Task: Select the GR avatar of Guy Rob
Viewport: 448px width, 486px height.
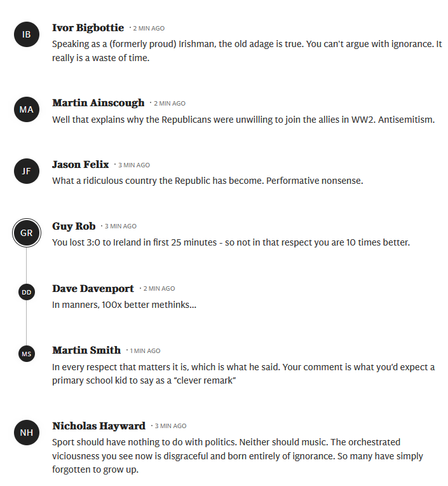Action: pos(27,233)
